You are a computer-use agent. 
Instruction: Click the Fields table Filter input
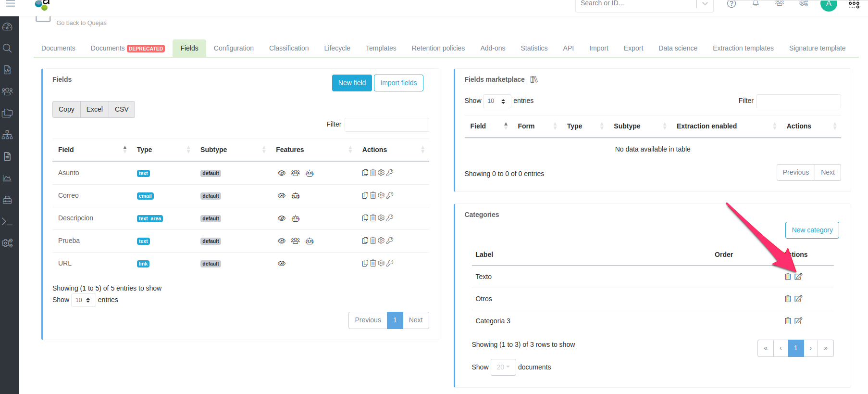[386, 125]
